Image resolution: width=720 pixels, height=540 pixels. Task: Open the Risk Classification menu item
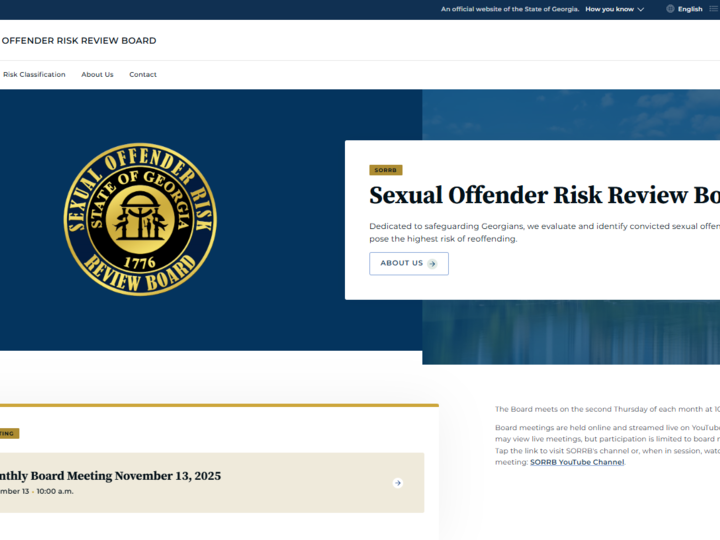34,74
